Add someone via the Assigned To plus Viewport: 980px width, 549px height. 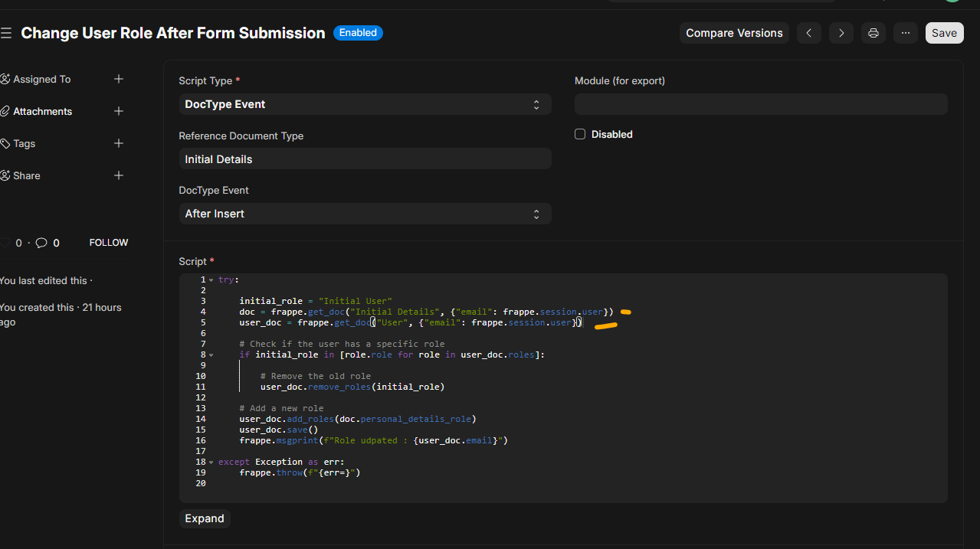(119, 79)
